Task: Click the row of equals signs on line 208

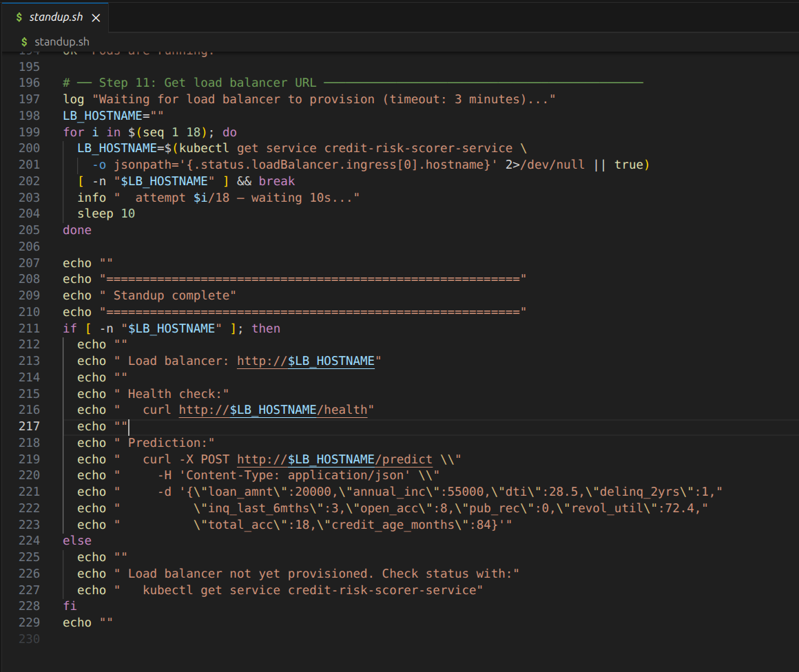Action: (x=313, y=279)
